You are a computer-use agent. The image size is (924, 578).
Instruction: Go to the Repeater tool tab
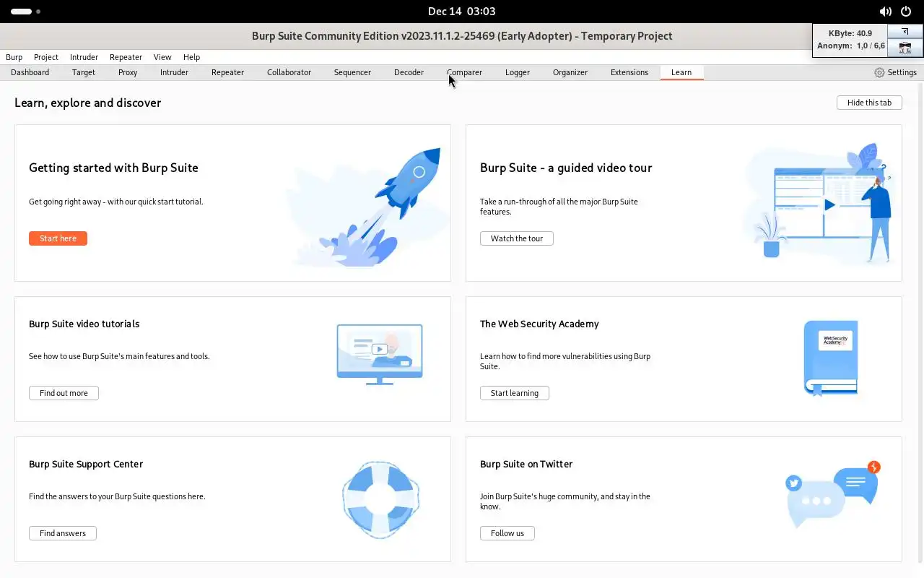click(x=227, y=72)
